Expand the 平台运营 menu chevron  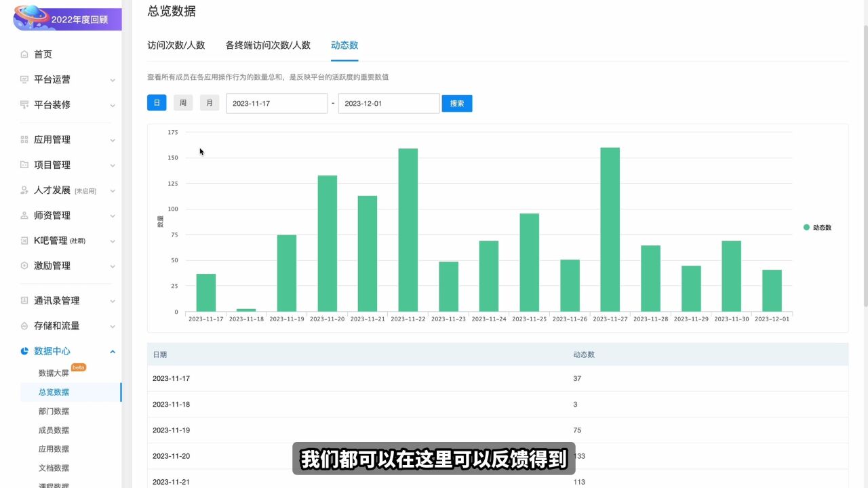(x=113, y=80)
